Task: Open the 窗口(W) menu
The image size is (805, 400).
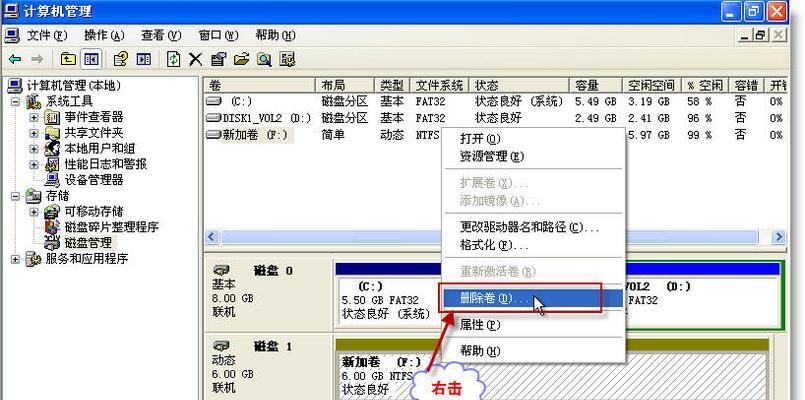Action: pyautogui.click(x=218, y=35)
